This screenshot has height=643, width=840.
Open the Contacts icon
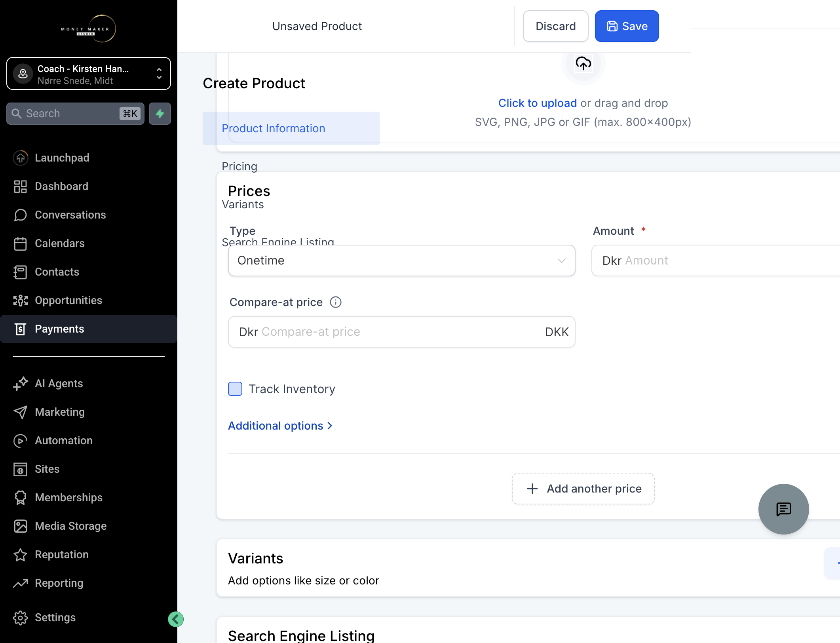pos(20,272)
